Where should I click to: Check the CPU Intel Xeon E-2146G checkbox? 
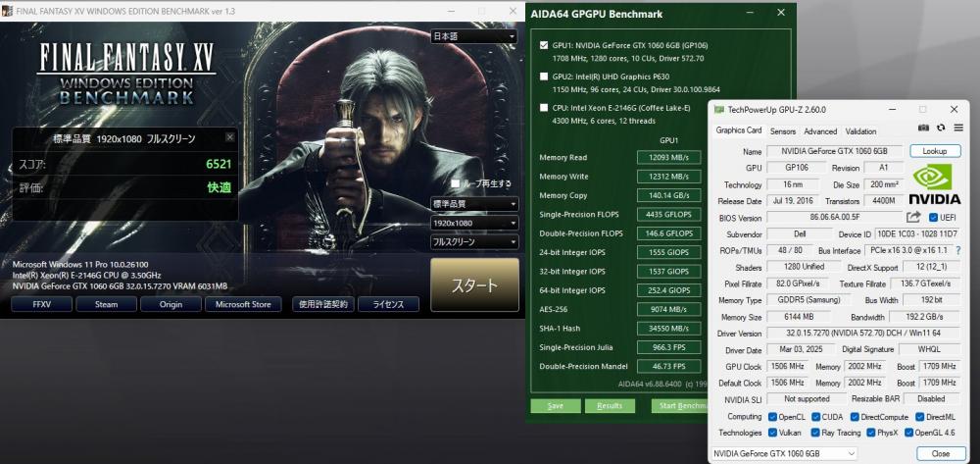click(544, 108)
